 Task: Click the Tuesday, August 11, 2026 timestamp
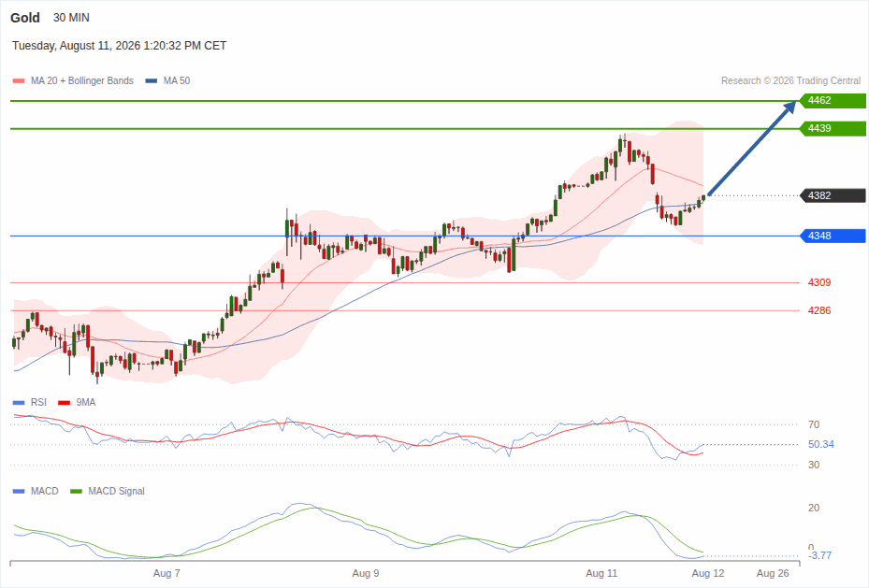[119, 46]
